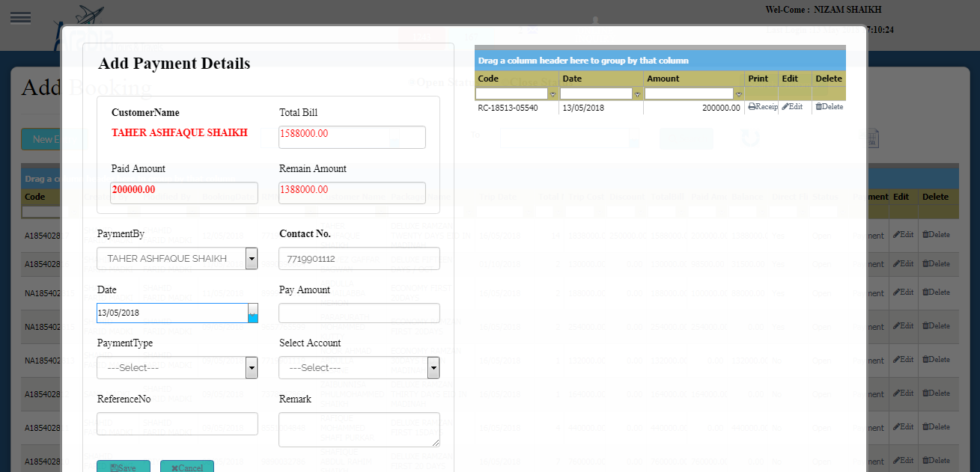The height and width of the screenshot is (472, 980).
Task: Select the Contact No. field
Action: point(359,259)
